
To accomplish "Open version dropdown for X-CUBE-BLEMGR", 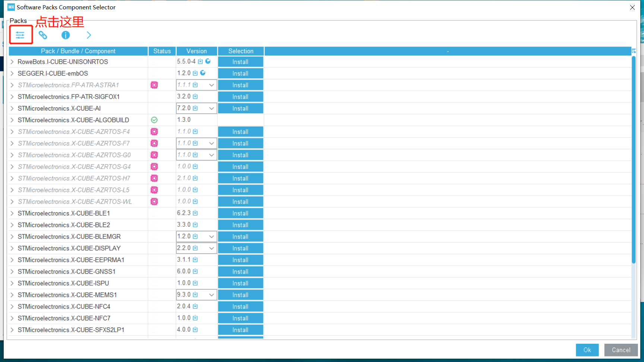I will [x=211, y=236].
